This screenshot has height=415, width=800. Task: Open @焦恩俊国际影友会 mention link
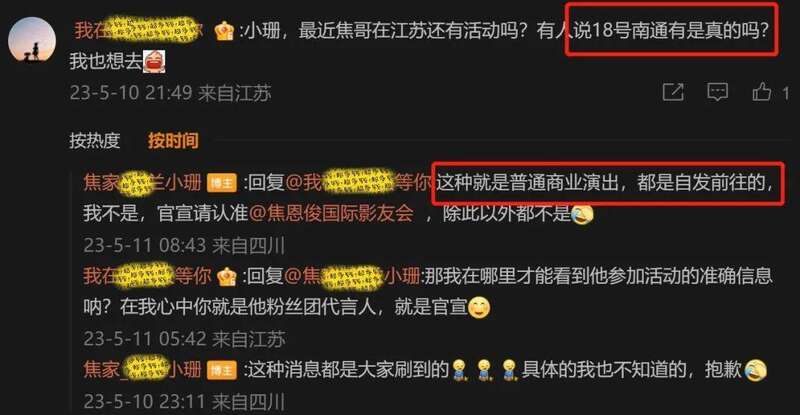click(x=331, y=213)
